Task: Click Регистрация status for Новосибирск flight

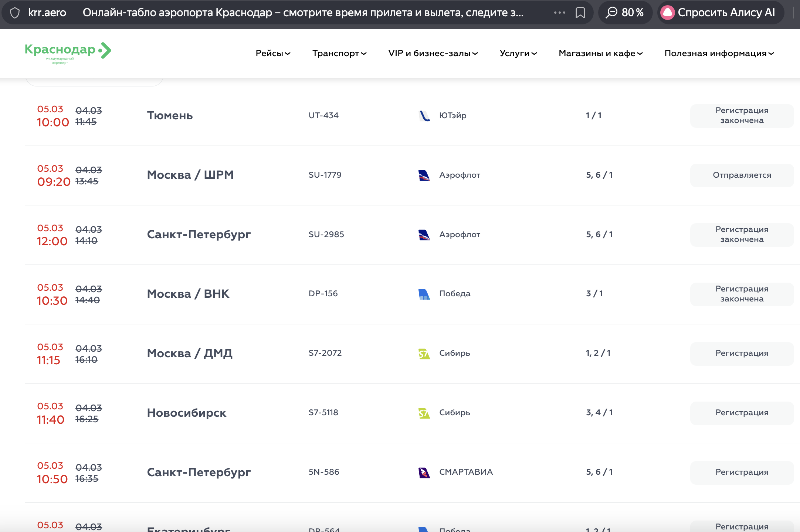Action: click(742, 413)
